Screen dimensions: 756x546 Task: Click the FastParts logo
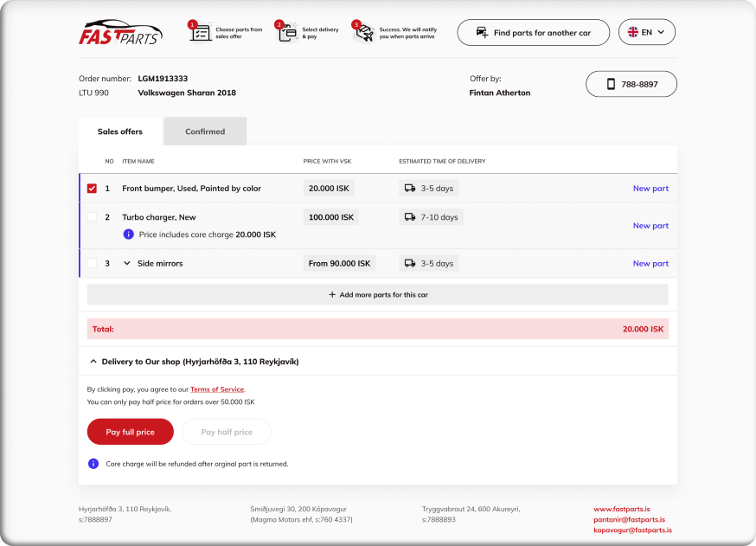click(x=120, y=33)
